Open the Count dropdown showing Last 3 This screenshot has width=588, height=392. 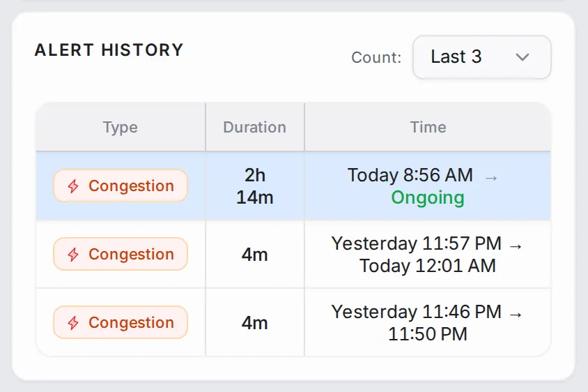[x=482, y=57]
